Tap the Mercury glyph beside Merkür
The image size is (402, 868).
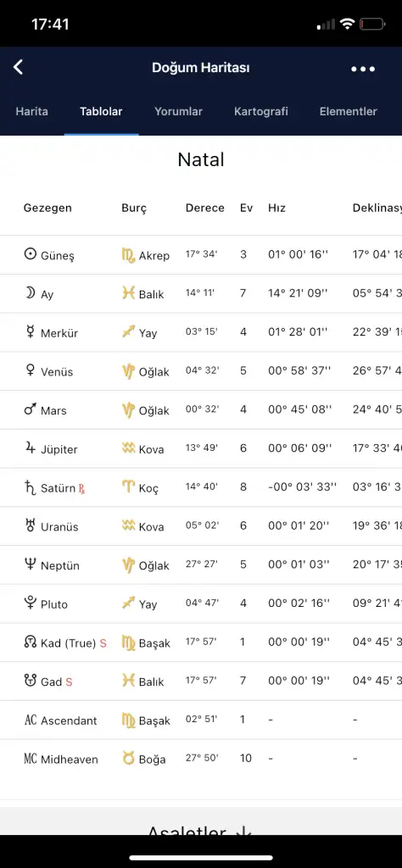click(x=30, y=332)
